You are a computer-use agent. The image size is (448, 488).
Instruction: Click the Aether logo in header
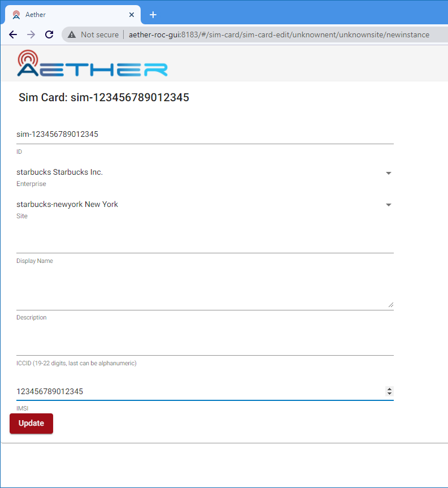pos(92,63)
